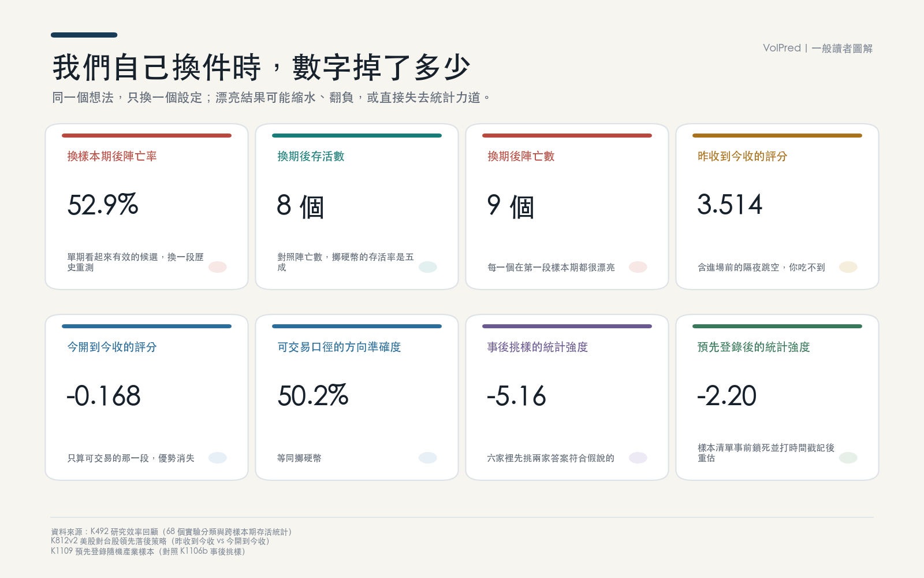Click the beige pill in 昨收到今收的評分 card
This screenshot has width=924, height=578.
(848, 267)
